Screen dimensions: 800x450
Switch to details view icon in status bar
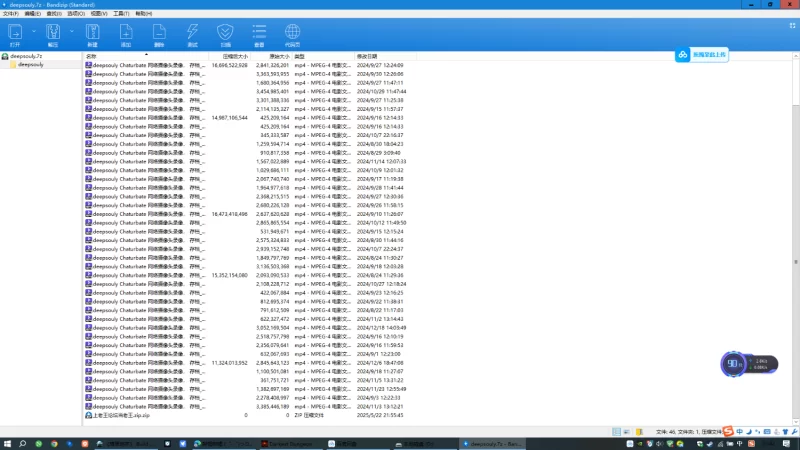pos(616,432)
